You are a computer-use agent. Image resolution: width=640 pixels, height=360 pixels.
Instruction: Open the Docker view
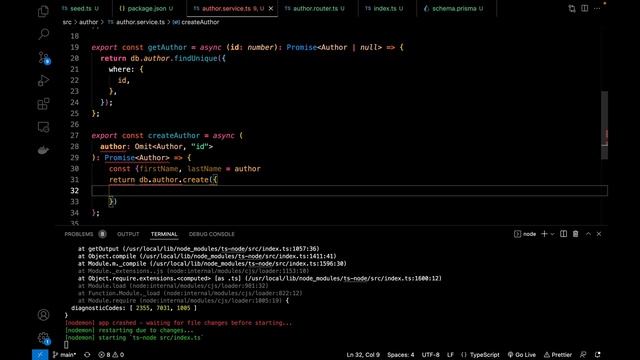(x=43, y=150)
